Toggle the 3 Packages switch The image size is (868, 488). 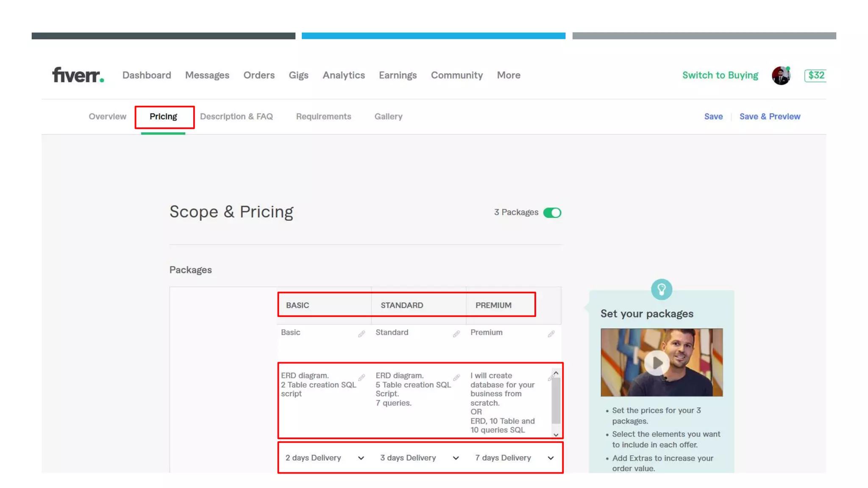(552, 212)
